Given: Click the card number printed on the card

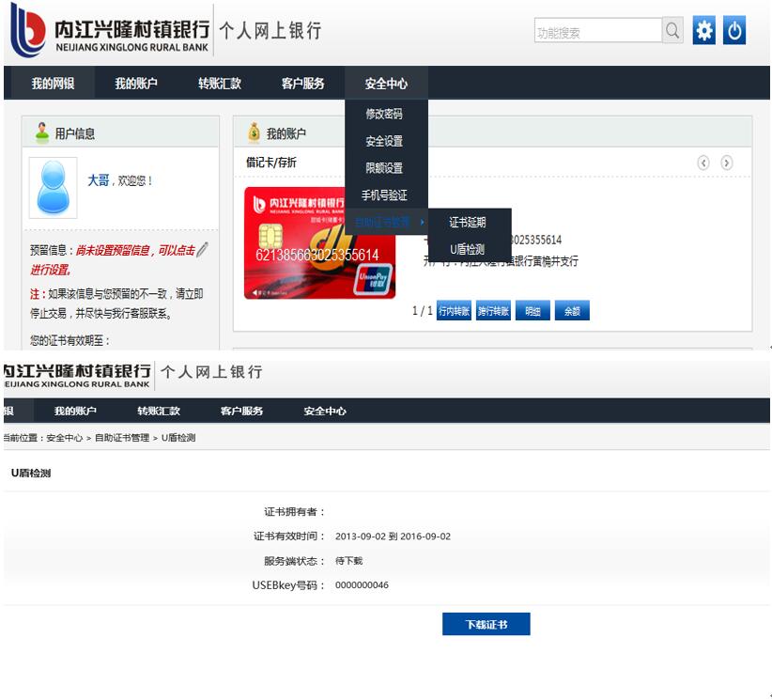Looking at the screenshot, I should (x=317, y=255).
